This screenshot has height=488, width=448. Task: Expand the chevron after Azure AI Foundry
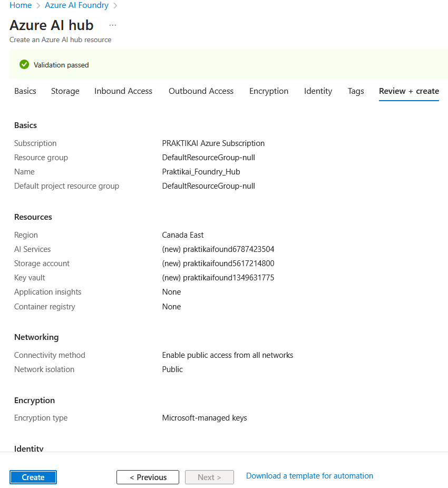point(115,5)
